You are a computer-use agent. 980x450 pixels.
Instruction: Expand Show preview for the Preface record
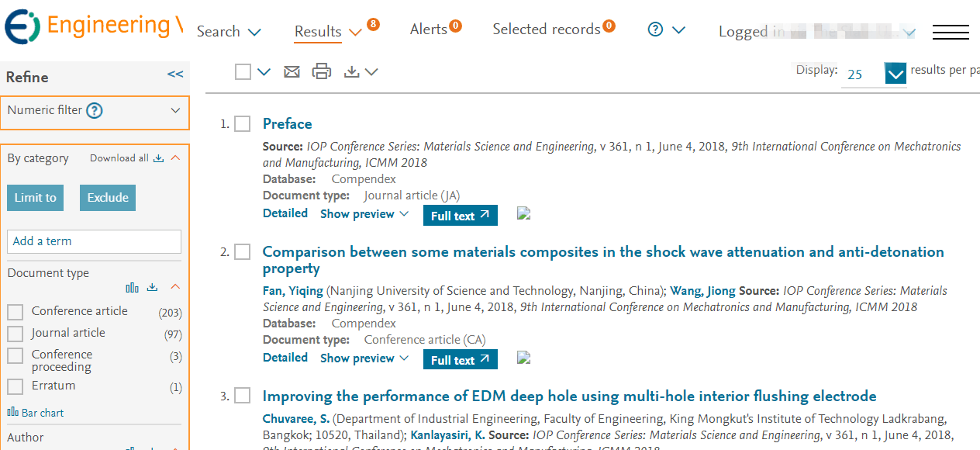pyautogui.click(x=364, y=214)
